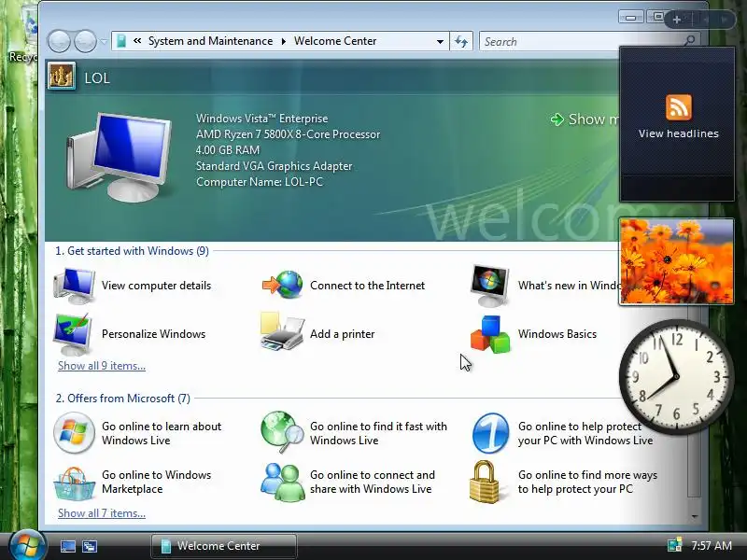Click Connect to the Internet label

(367, 286)
